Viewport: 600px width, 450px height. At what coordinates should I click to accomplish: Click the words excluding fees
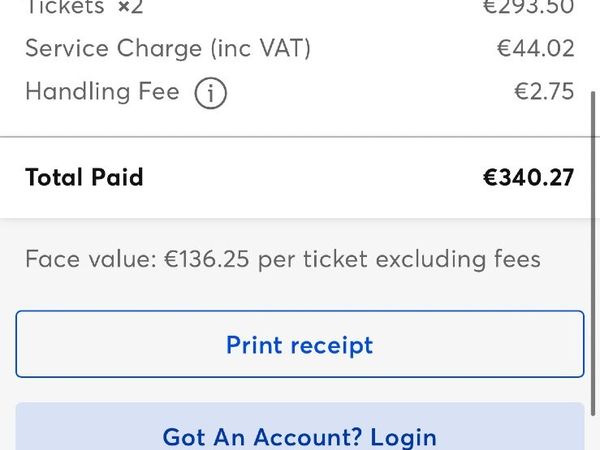(x=458, y=259)
